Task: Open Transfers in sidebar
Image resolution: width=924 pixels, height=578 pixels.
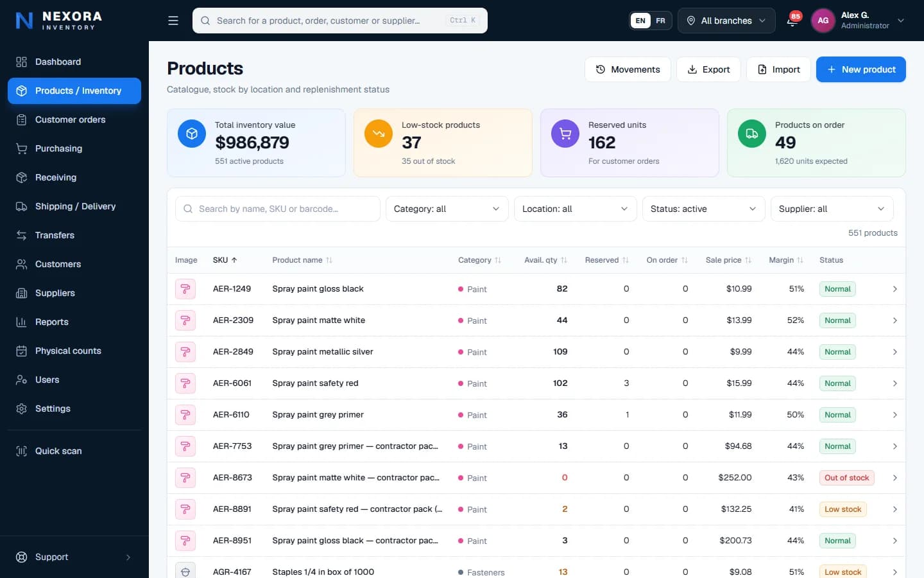Action: [74, 235]
